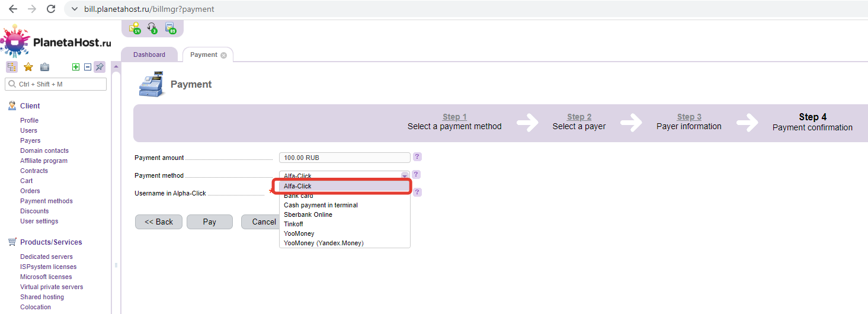Image resolution: width=868 pixels, height=314 pixels.
Task: Go to Step 1 payment method link
Action: pos(454,117)
